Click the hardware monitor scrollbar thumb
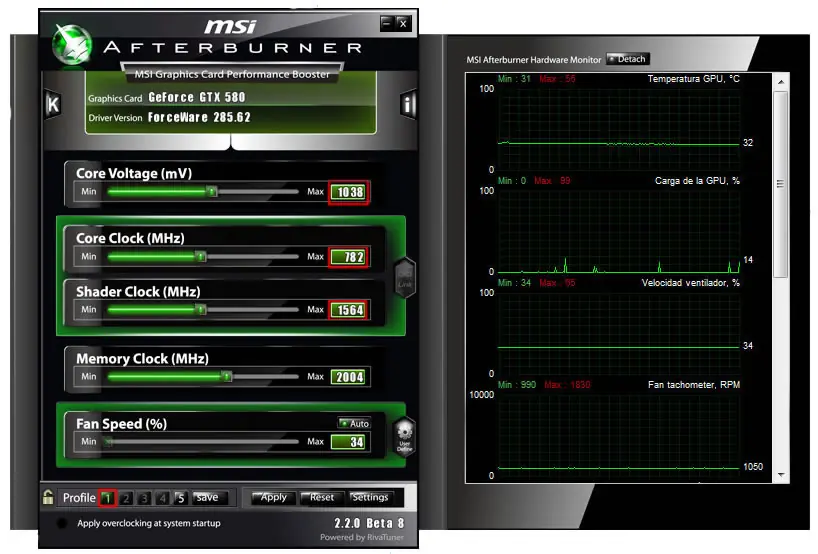Image resolution: width=818 pixels, height=554 pixels. (781, 185)
